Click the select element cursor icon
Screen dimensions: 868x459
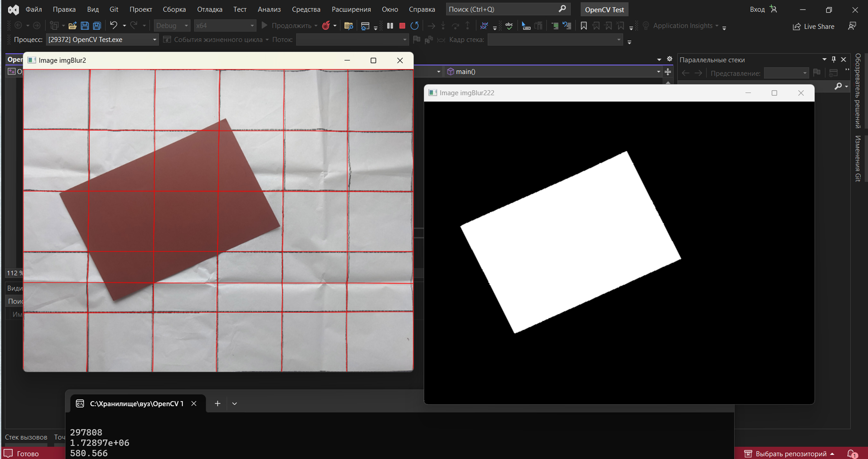click(x=526, y=26)
